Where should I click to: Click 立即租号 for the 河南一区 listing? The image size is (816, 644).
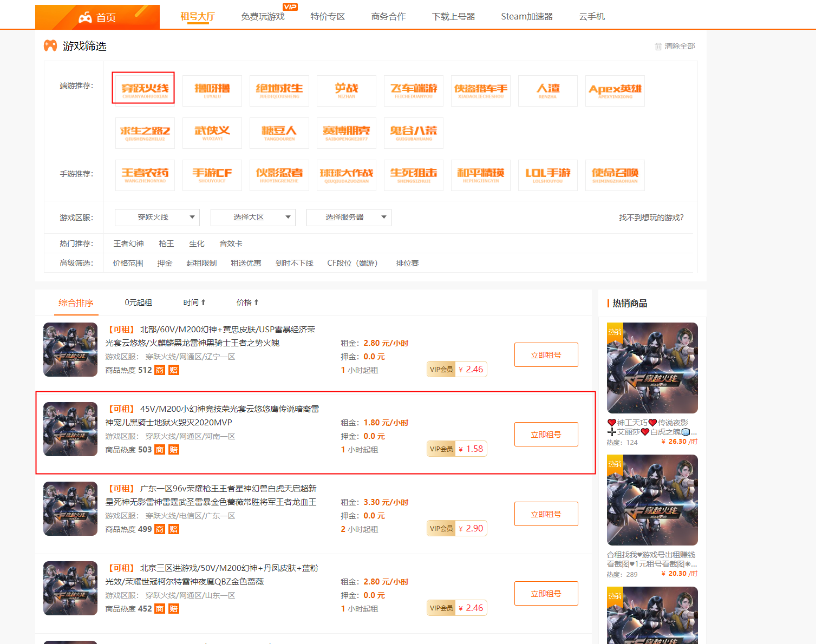coord(546,434)
